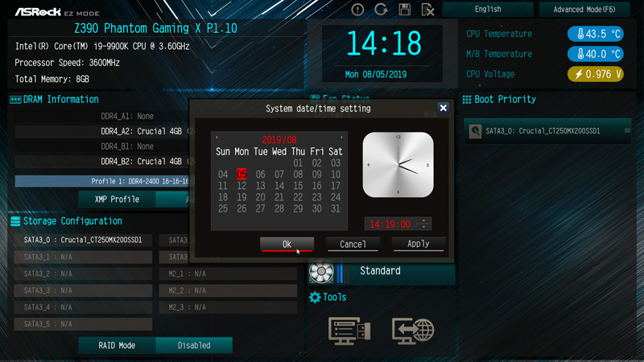Click the CPU Voltage 0.976 V badge
Image resolution: width=644 pixels, height=362 pixels.
[596, 74]
